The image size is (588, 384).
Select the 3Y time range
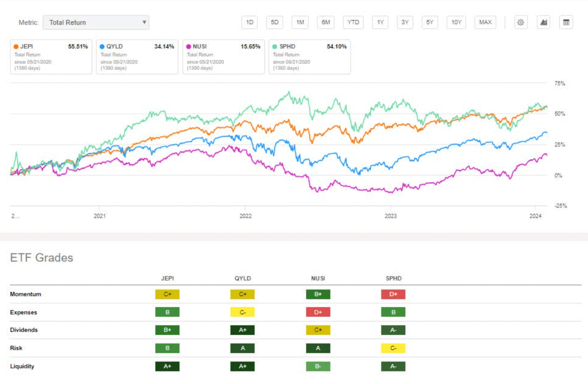pyautogui.click(x=405, y=22)
